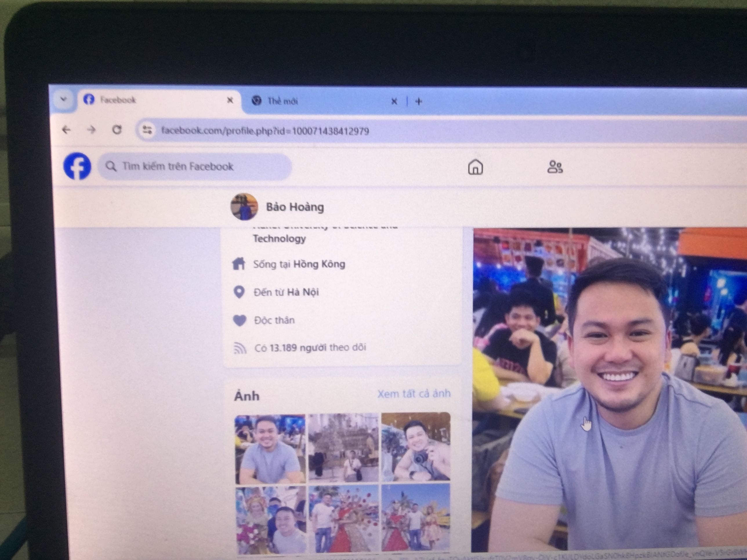Open a new tab with plus icon

click(418, 101)
